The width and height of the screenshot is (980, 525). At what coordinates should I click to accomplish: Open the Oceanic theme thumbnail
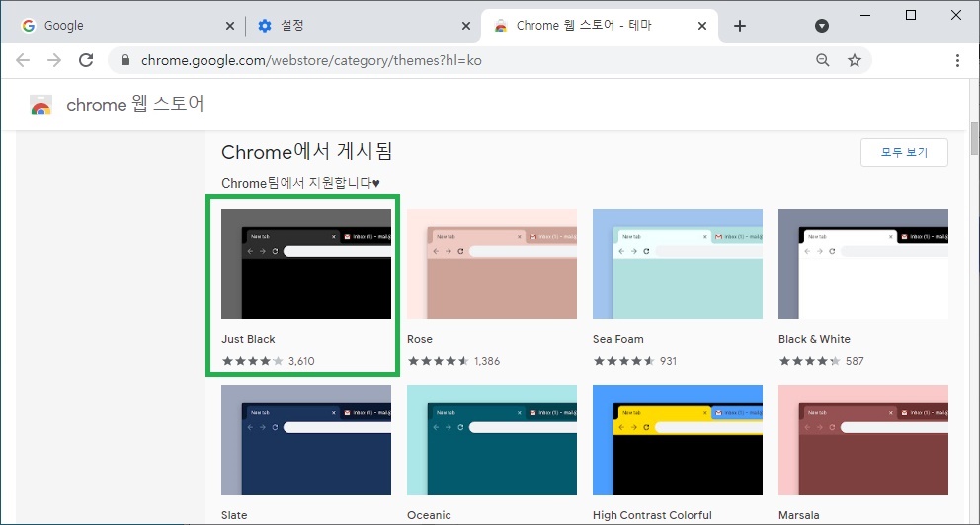492,440
